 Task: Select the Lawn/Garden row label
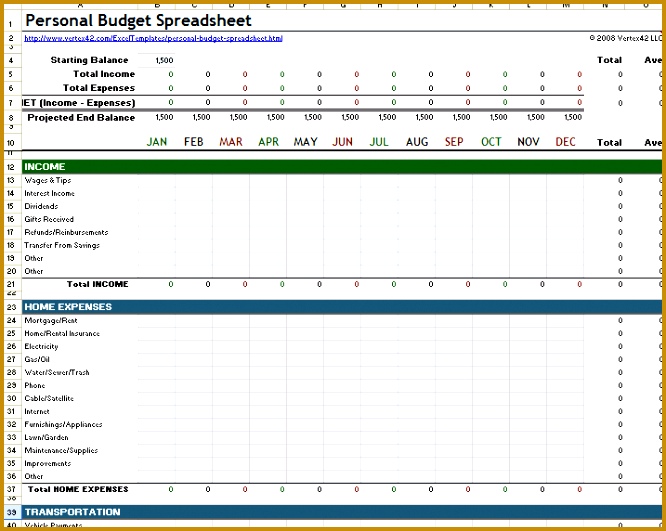click(x=46, y=437)
